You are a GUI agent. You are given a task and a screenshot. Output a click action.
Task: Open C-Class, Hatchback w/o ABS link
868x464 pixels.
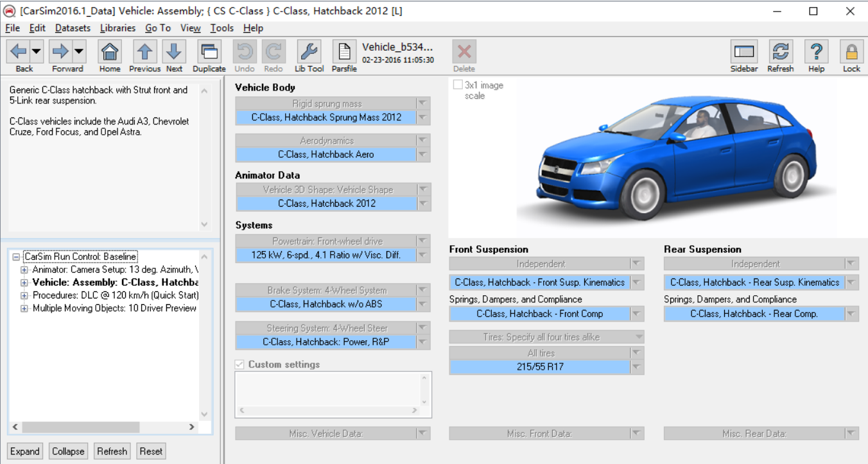326,304
